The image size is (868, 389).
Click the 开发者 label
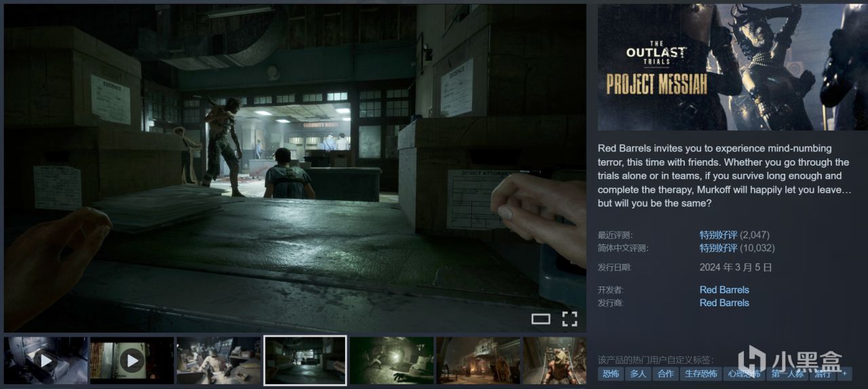point(610,290)
